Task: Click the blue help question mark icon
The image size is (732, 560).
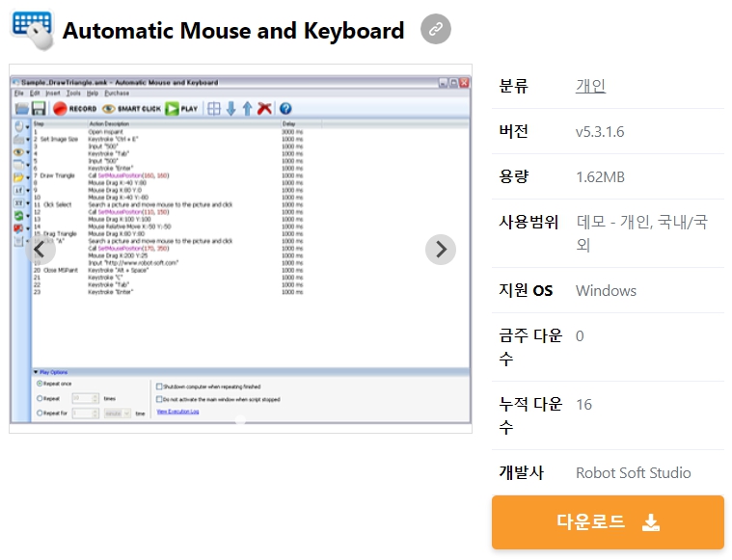Action: (285, 109)
